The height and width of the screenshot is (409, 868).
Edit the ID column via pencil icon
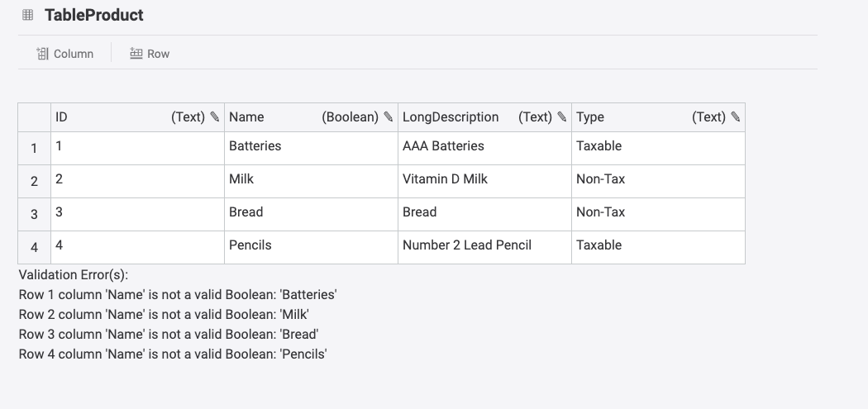pos(215,117)
